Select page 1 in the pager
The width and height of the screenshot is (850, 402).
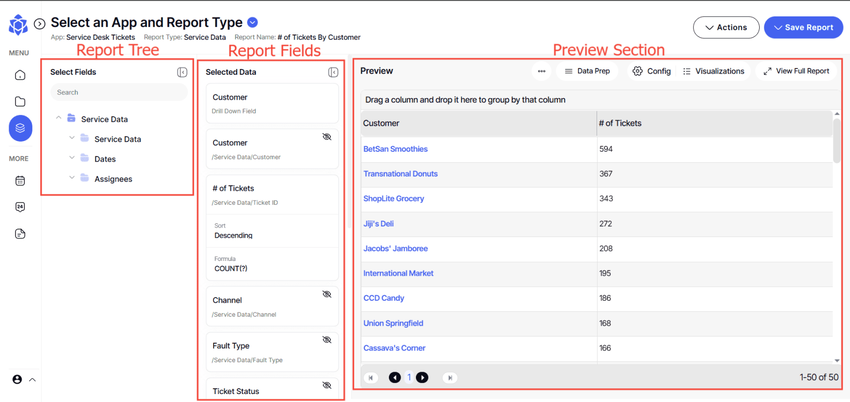(x=409, y=378)
